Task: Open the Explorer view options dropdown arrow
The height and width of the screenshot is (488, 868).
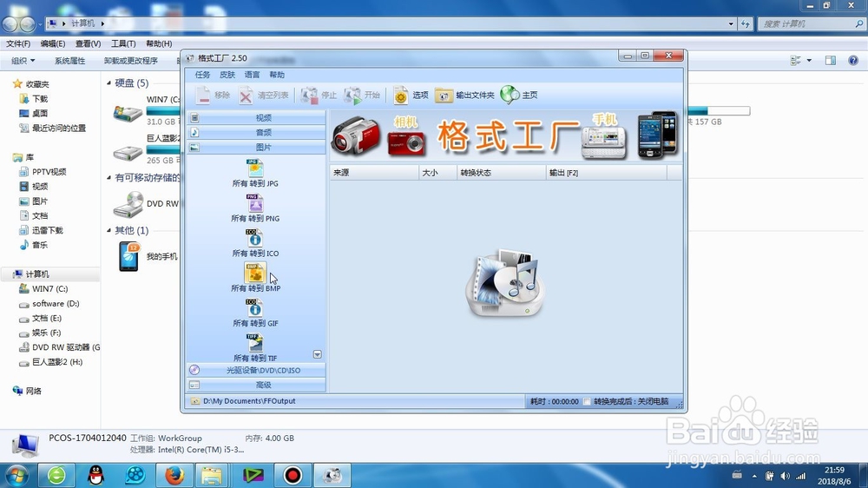Action: point(809,61)
